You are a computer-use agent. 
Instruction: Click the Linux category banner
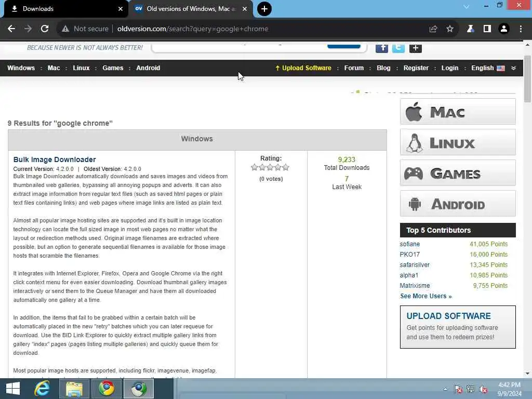(458, 142)
